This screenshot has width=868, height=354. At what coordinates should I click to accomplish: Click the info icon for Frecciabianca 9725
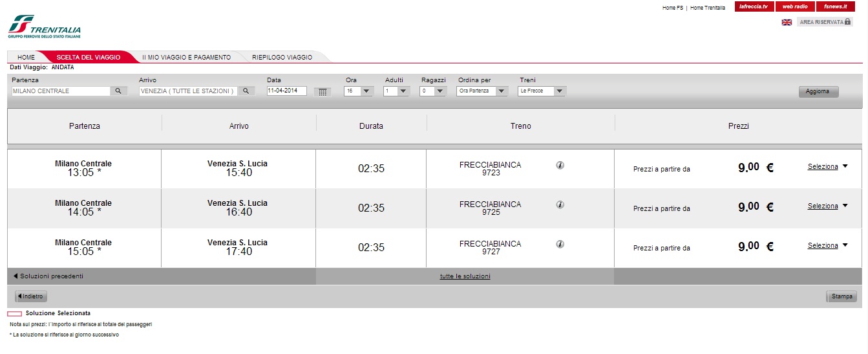tap(560, 205)
